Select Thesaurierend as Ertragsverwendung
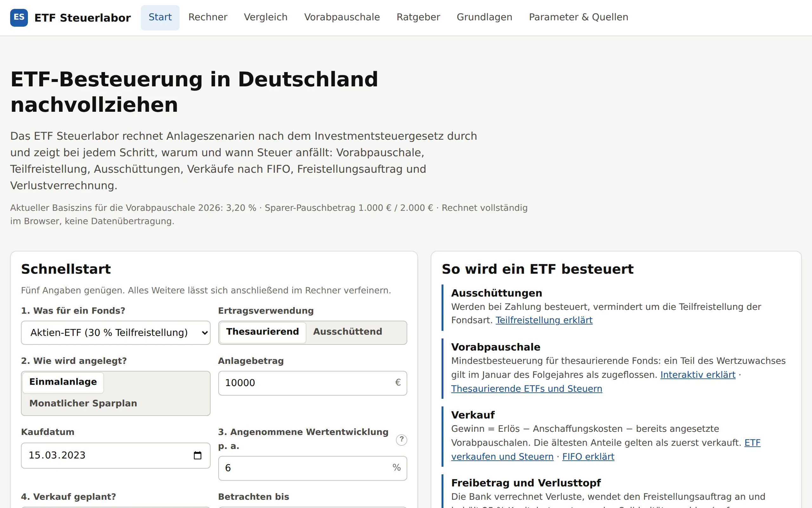Screen dimensions: 812x508 [262, 332]
